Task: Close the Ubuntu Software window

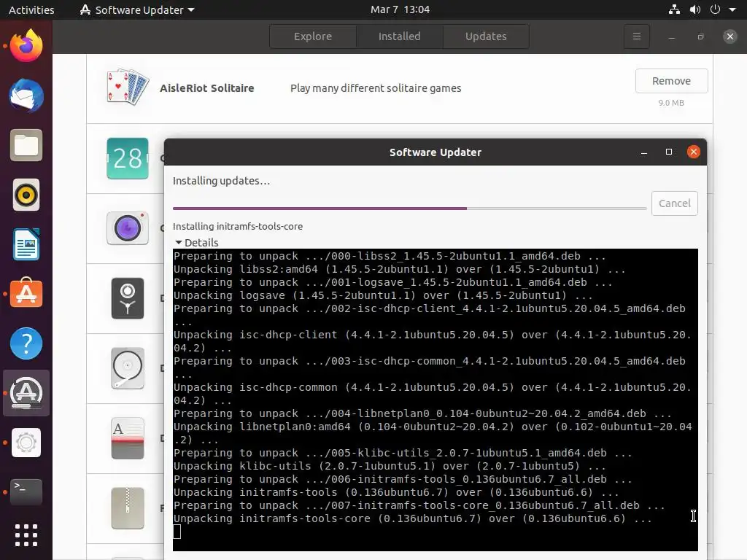Action: tap(729, 36)
